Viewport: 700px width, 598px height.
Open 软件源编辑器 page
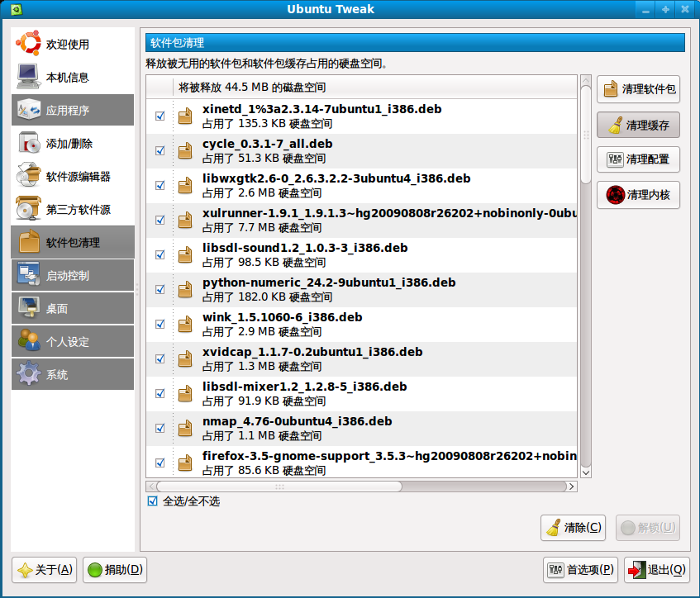73,176
